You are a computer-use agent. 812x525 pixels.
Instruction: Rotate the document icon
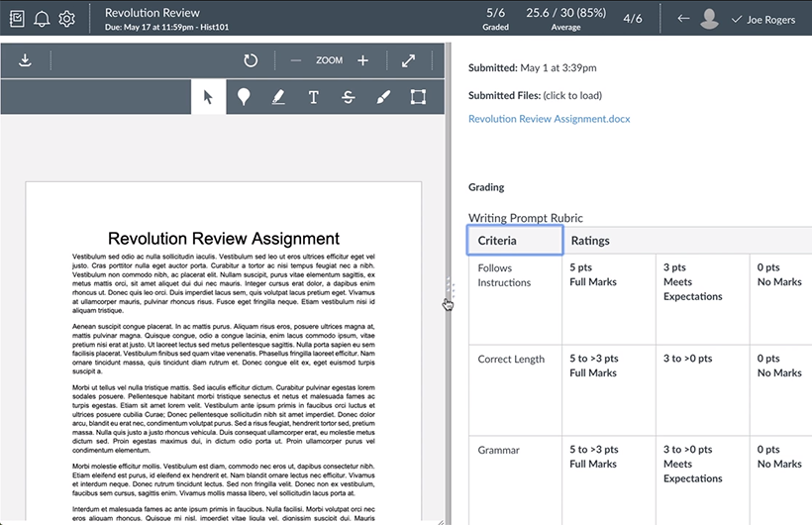(251, 60)
